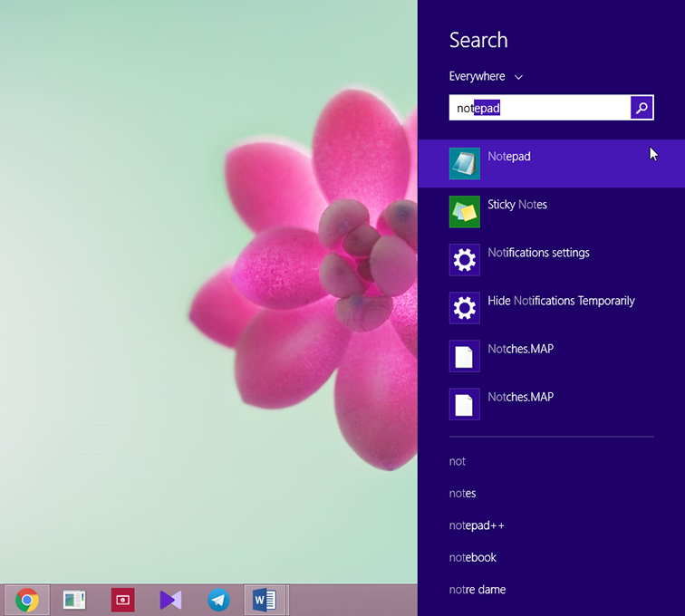Click the second Notches.MAP file icon

click(465, 404)
